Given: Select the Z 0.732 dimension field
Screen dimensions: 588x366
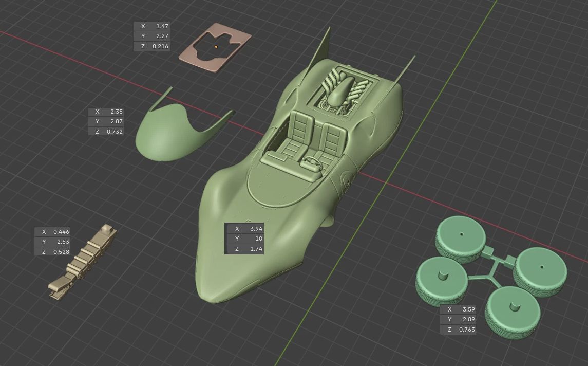Looking at the screenshot, I should 106,132.
